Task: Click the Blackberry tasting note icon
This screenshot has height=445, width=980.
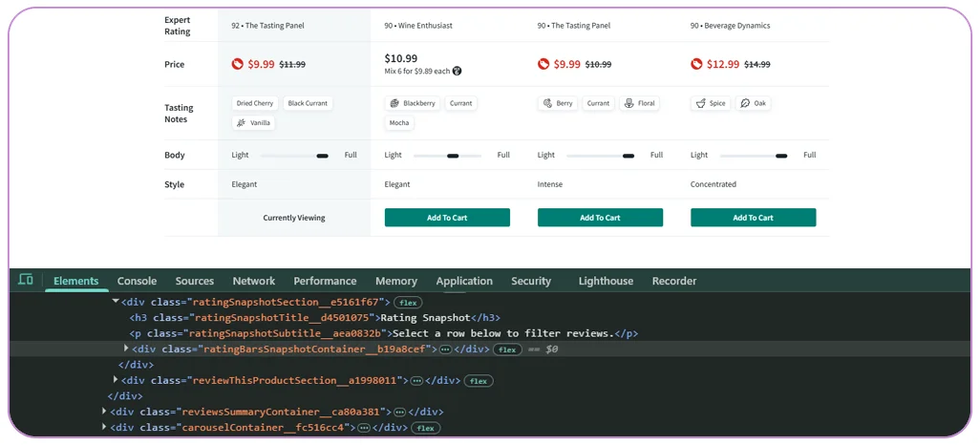Action: click(394, 104)
